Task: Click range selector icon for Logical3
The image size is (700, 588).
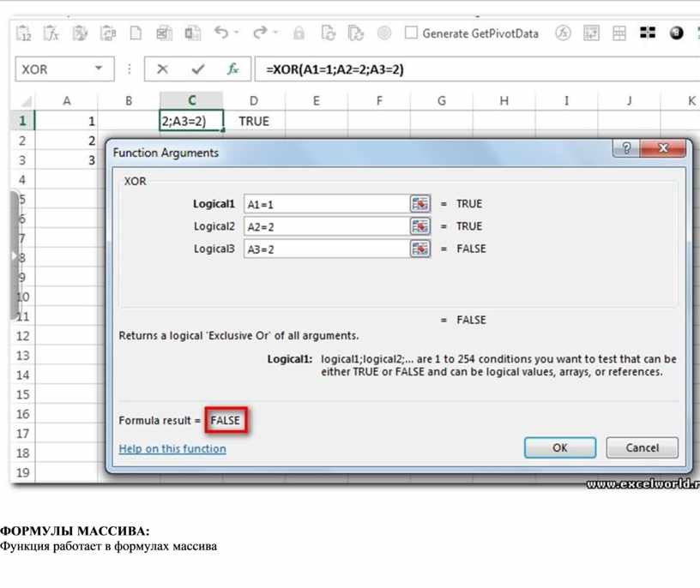Action: click(x=419, y=249)
